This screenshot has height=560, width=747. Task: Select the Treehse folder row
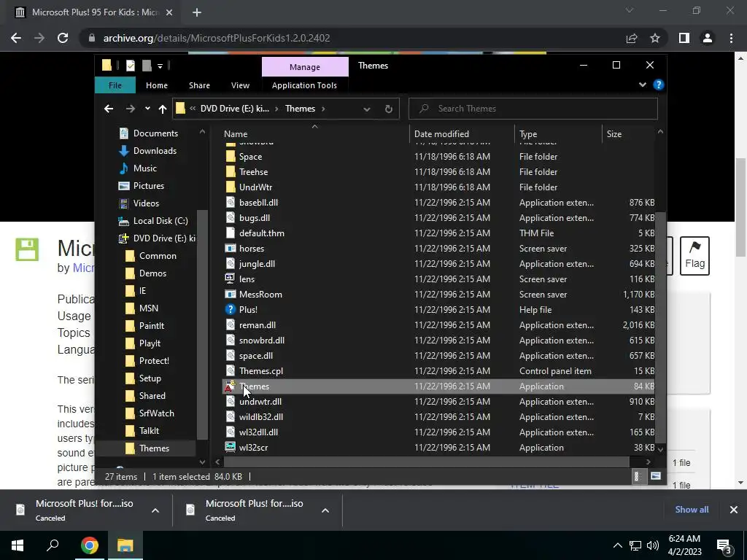click(438, 172)
